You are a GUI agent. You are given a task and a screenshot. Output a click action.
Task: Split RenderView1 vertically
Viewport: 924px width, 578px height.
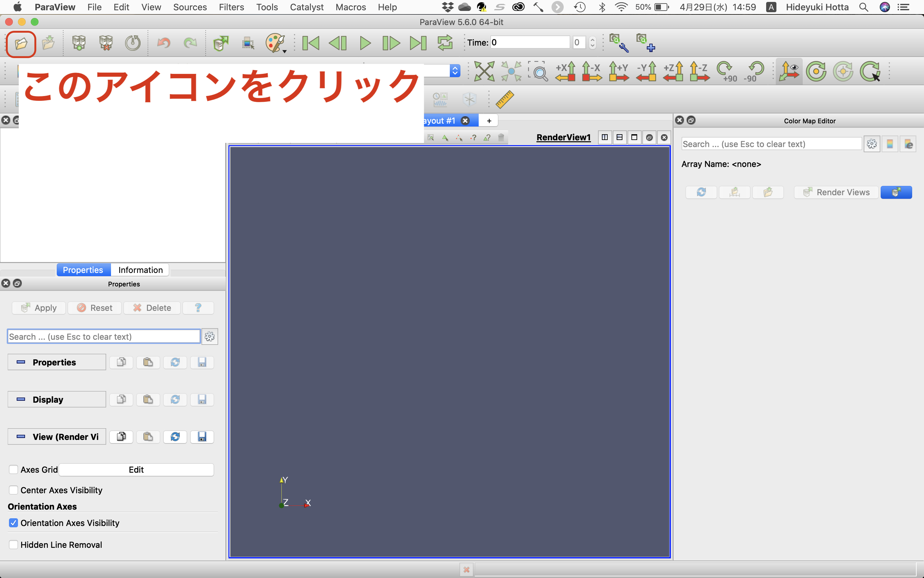tap(619, 137)
